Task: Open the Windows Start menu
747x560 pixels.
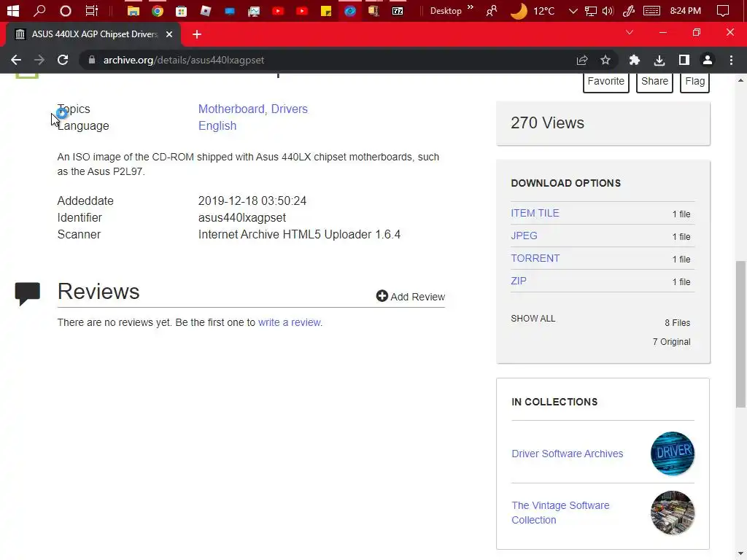Action: coord(13,10)
